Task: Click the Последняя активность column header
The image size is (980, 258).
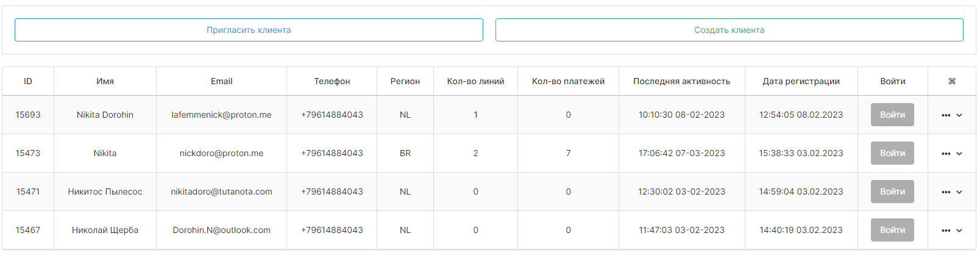Action: pyautogui.click(x=681, y=81)
